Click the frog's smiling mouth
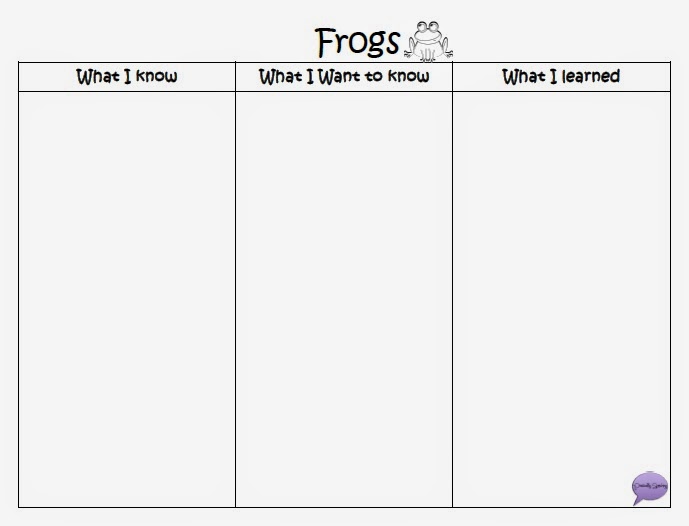 point(428,39)
